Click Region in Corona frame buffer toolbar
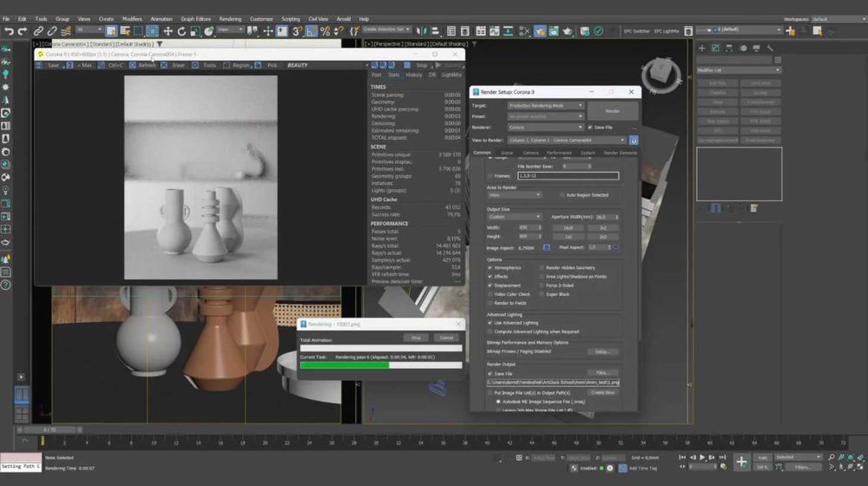 pos(240,65)
